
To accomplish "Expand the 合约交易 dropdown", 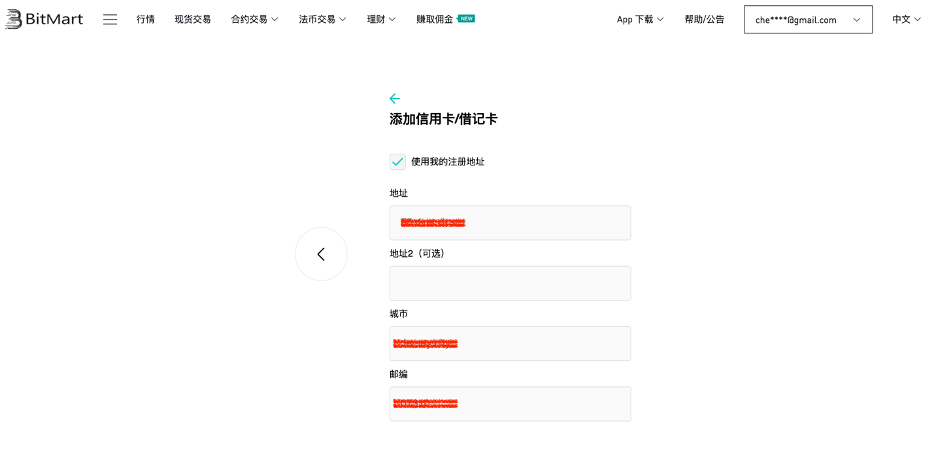I will click(254, 19).
